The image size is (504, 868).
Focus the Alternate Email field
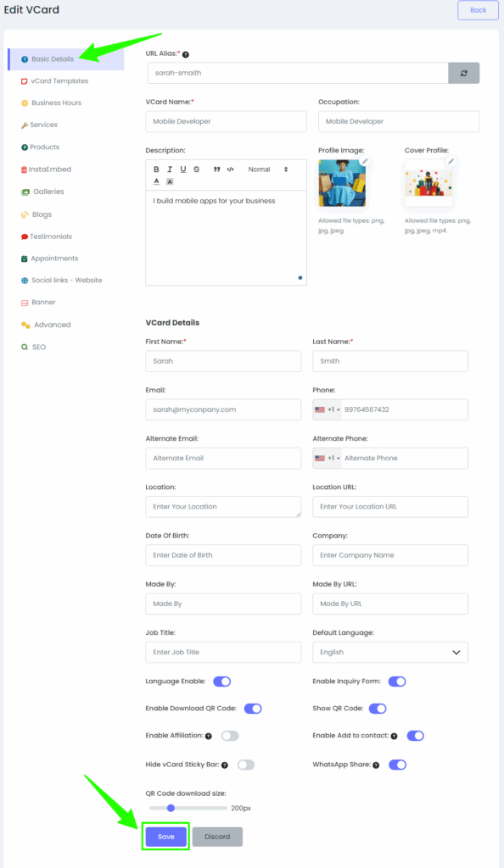pos(223,459)
